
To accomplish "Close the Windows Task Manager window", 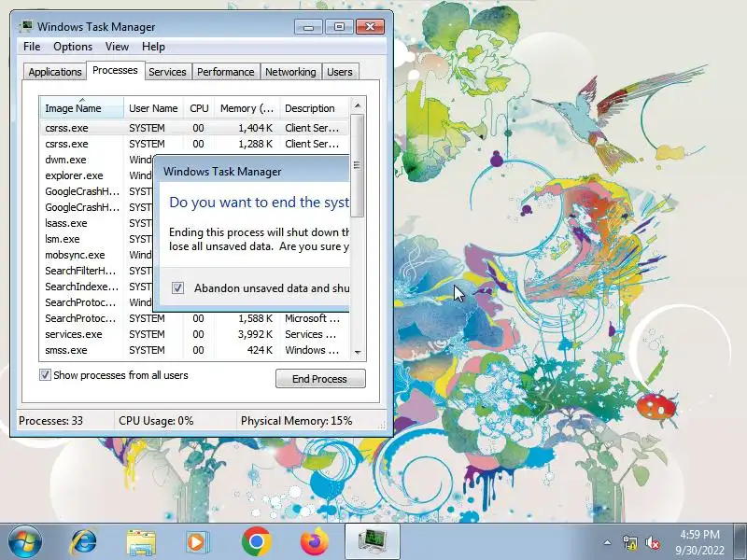I will click(x=370, y=27).
